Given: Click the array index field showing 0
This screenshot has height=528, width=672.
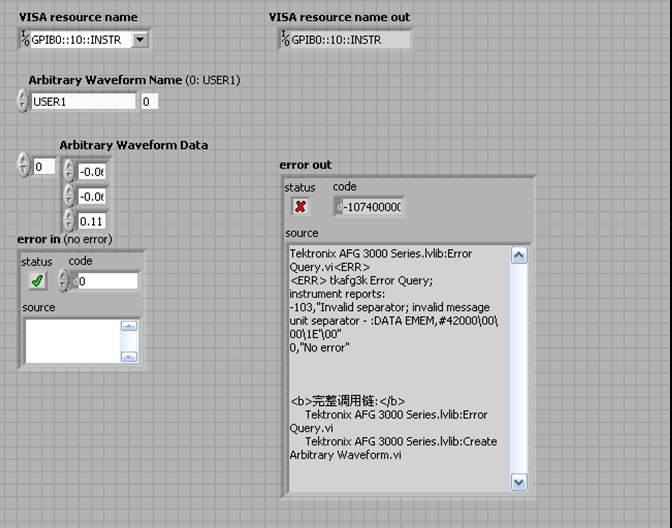Looking at the screenshot, I should (x=45, y=166).
